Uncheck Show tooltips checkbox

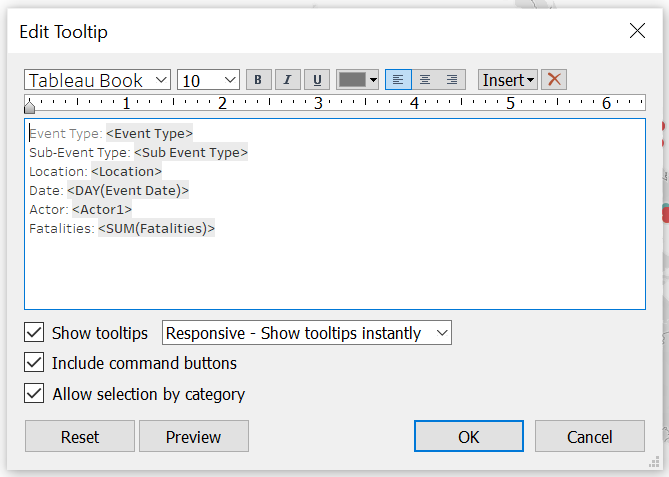(x=34, y=332)
